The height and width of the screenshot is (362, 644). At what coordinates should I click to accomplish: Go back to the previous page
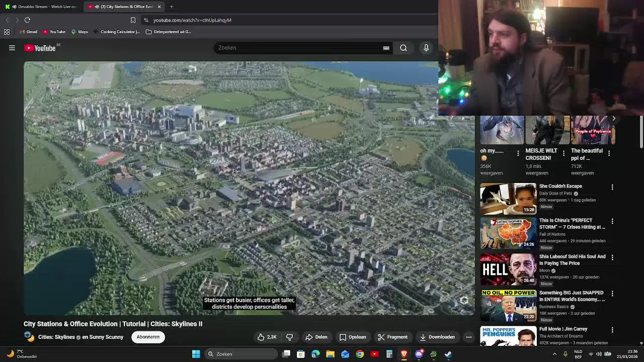(7, 20)
